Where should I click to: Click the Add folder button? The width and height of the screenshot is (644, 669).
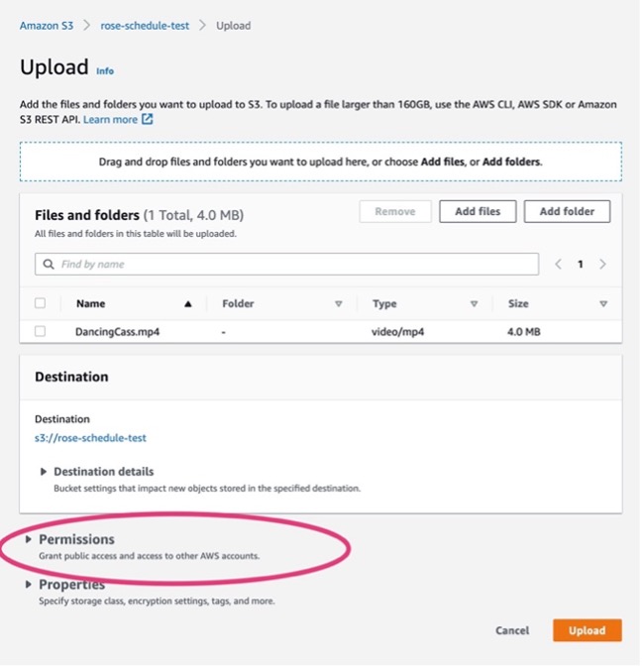(x=568, y=211)
